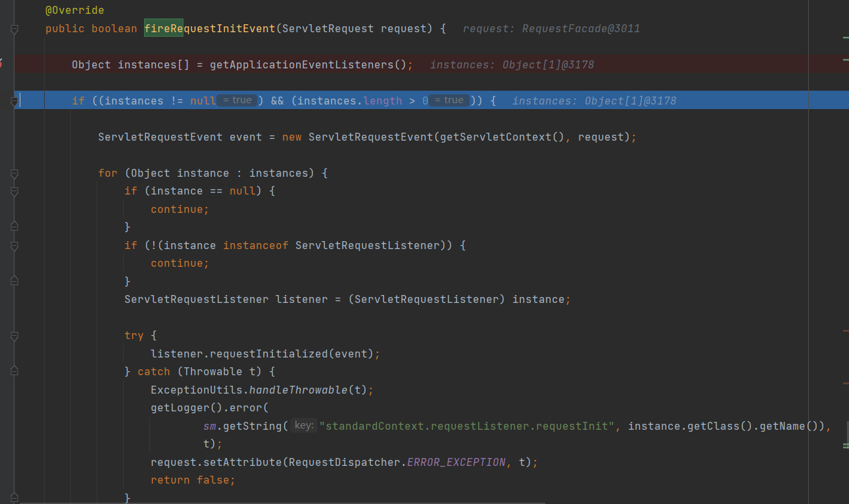
Task: Click 'Throwable t' in the catch clause
Action: (x=219, y=371)
